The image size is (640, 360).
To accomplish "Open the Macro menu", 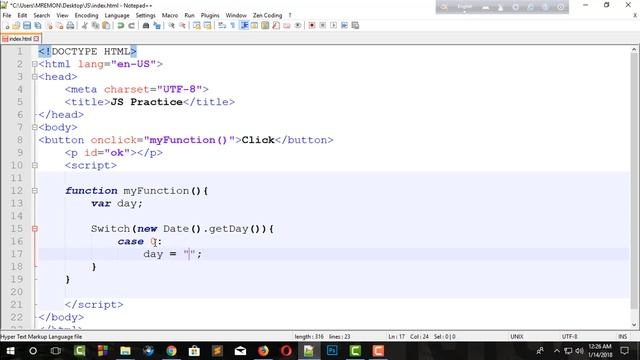I will tap(170, 15).
